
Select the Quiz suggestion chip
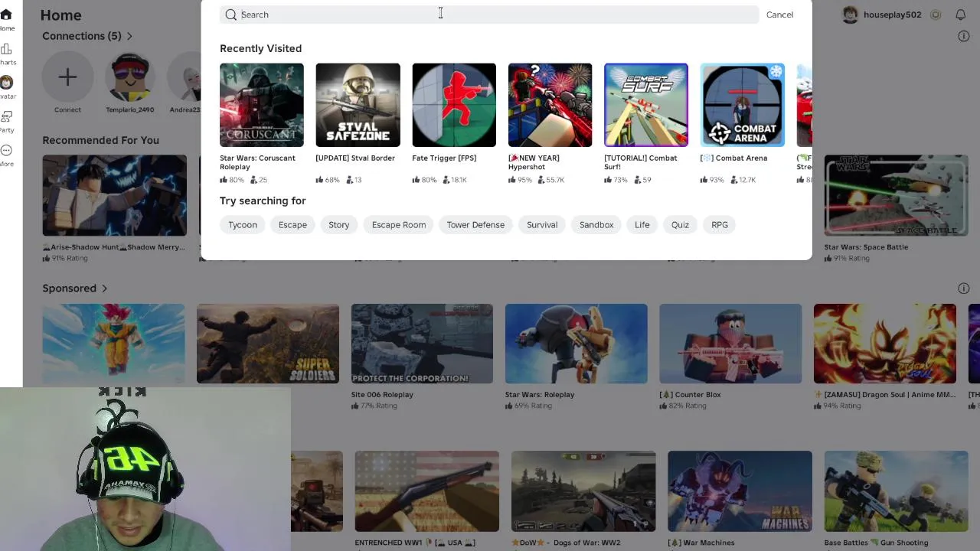(680, 225)
